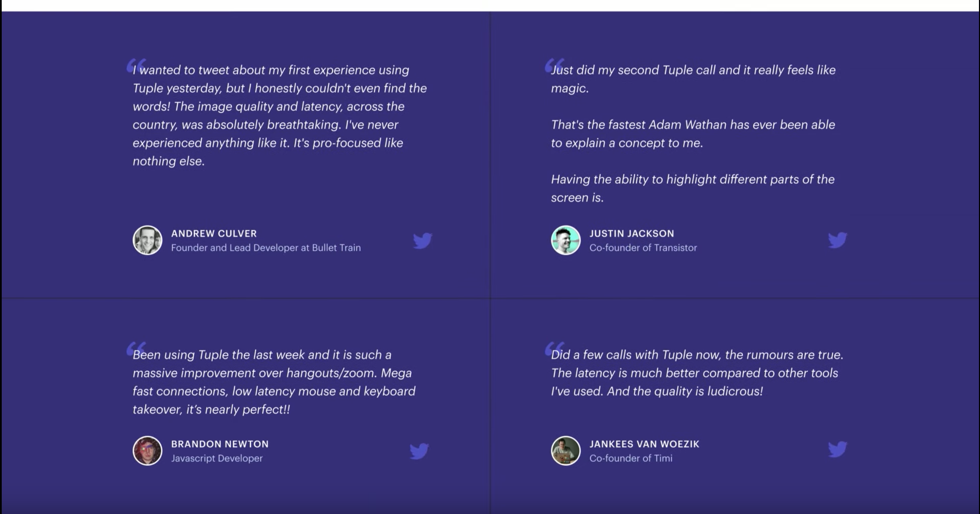Open Twitter icon in Jankees van Woezik testimonial
The width and height of the screenshot is (980, 514).
point(837,449)
